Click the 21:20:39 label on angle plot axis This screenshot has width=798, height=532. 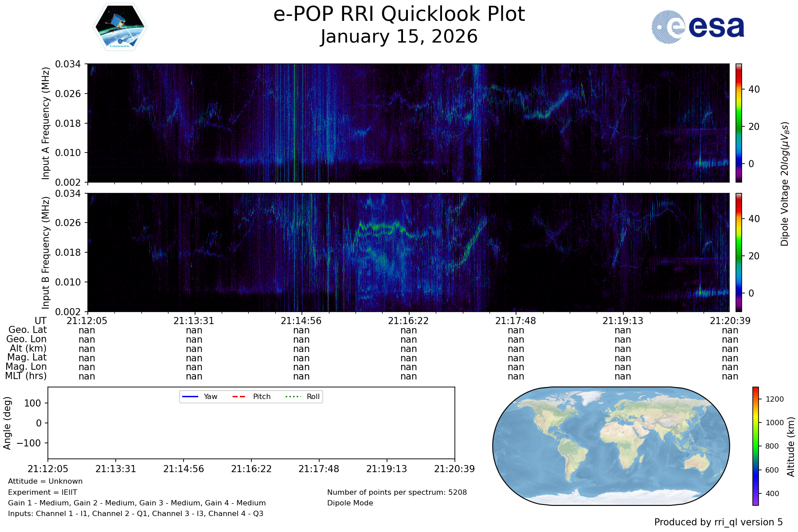point(454,469)
